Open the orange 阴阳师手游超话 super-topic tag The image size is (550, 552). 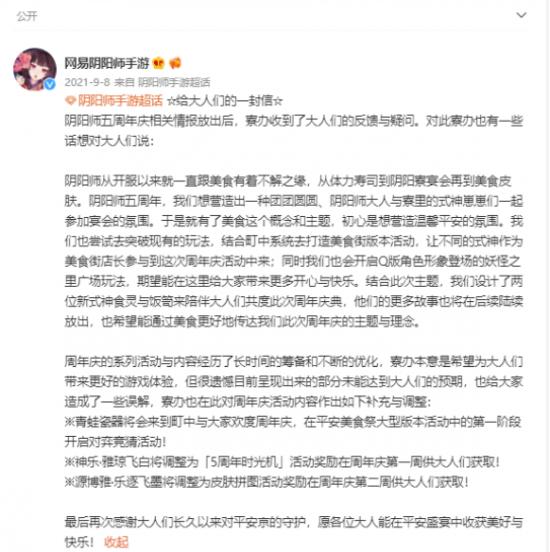[x=120, y=101]
